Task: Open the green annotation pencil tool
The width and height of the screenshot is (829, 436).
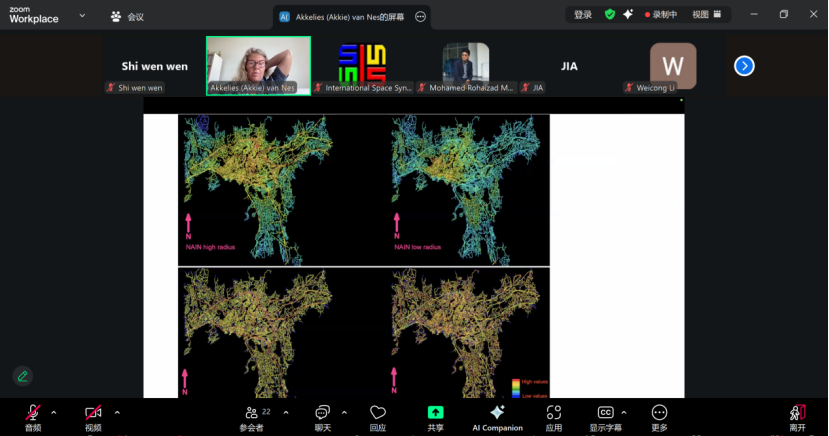Action: tap(22, 376)
